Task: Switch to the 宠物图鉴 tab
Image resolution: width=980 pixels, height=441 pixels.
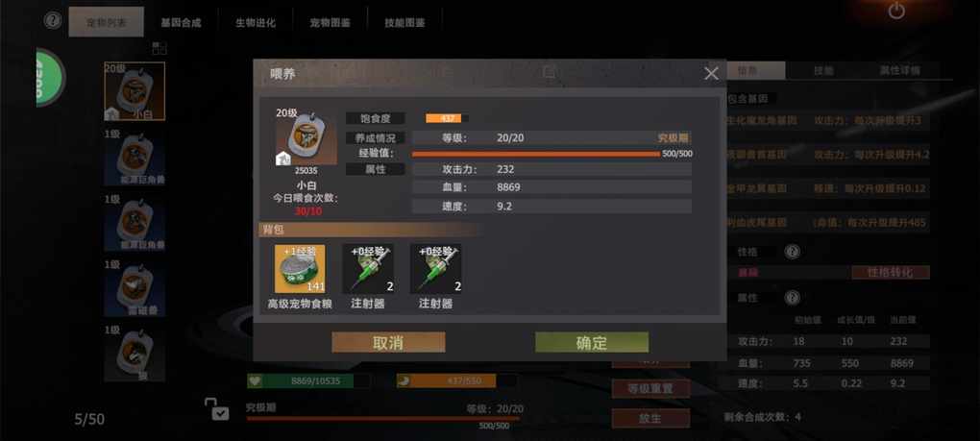Action: 330,22
